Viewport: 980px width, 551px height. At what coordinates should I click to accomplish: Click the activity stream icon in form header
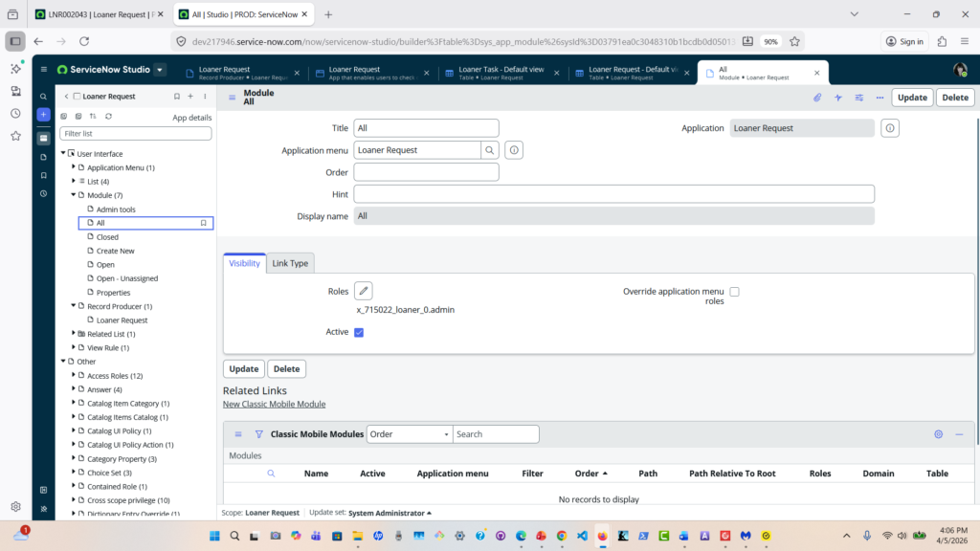[x=838, y=98]
